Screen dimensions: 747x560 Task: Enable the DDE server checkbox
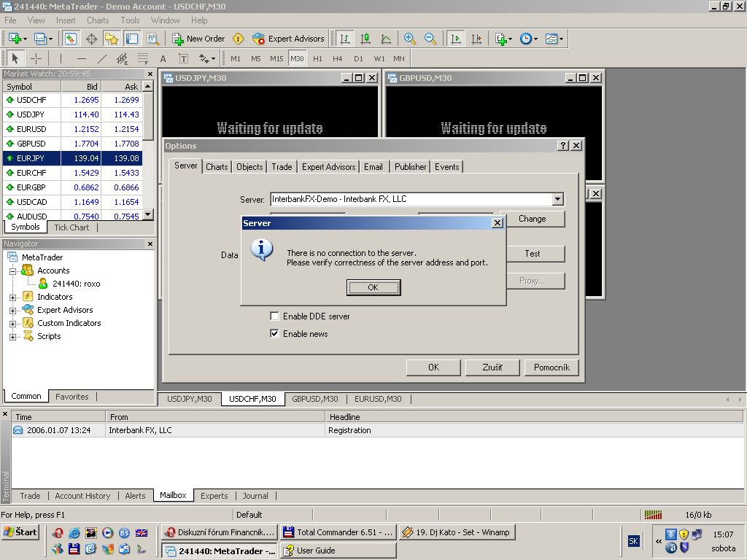(275, 316)
